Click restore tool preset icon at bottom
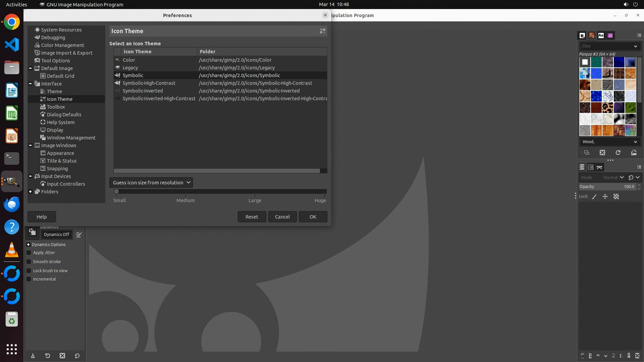This screenshot has width=644, height=362. 47,356
